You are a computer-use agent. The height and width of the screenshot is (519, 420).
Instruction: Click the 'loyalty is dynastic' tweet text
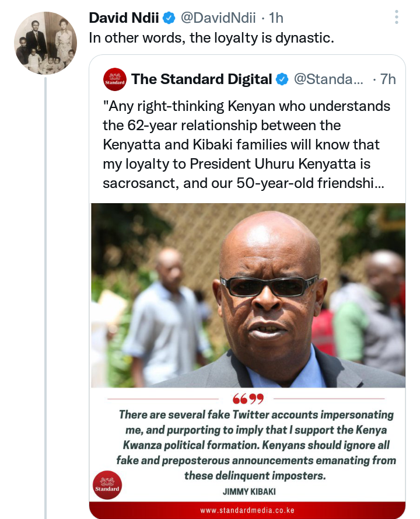click(x=211, y=38)
